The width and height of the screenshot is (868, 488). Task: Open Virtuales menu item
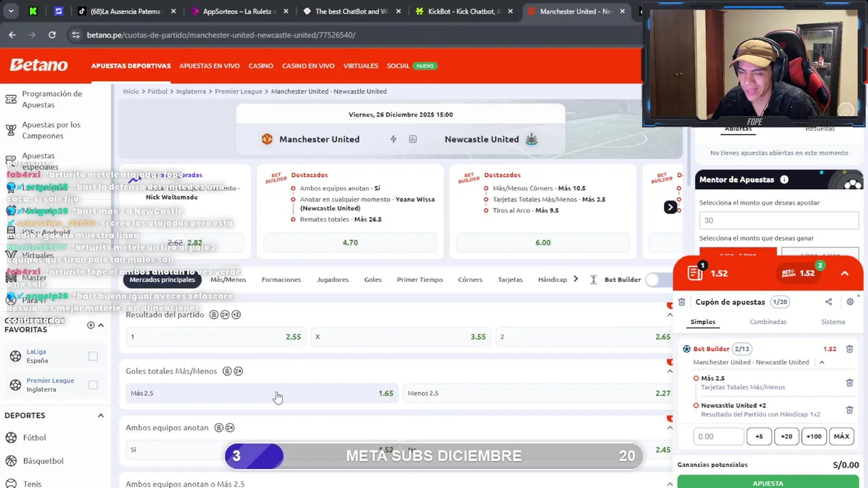coord(361,66)
